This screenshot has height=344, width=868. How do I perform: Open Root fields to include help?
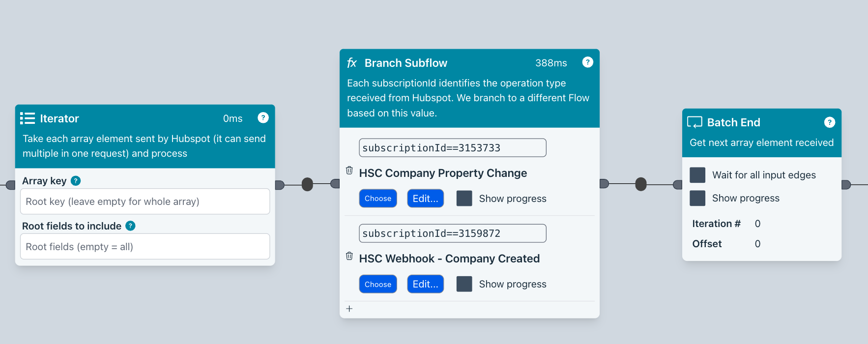[x=130, y=226]
